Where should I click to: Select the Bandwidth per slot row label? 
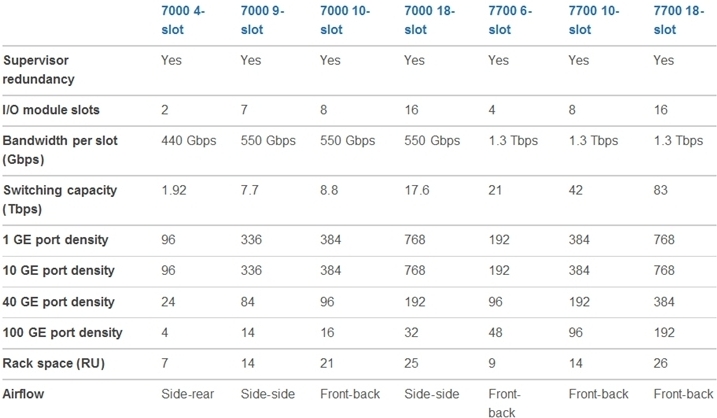(x=60, y=150)
